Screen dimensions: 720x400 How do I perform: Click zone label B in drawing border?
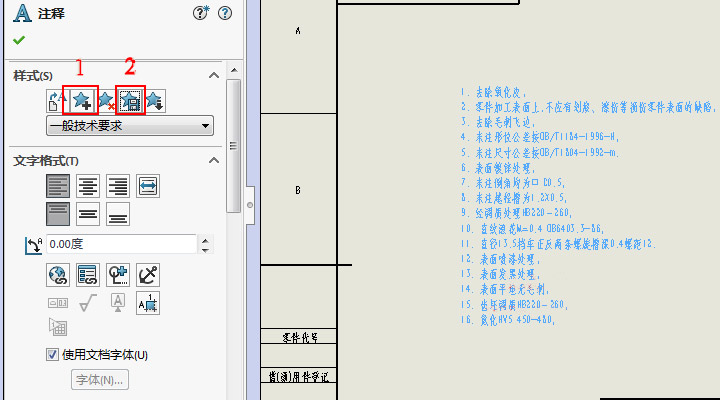(x=298, y=190)
